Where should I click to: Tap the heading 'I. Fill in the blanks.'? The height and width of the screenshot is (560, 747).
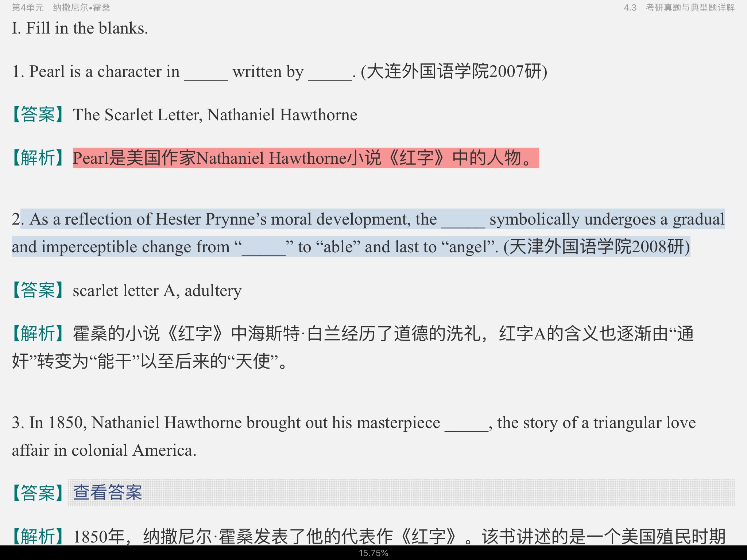coord(80,28)
